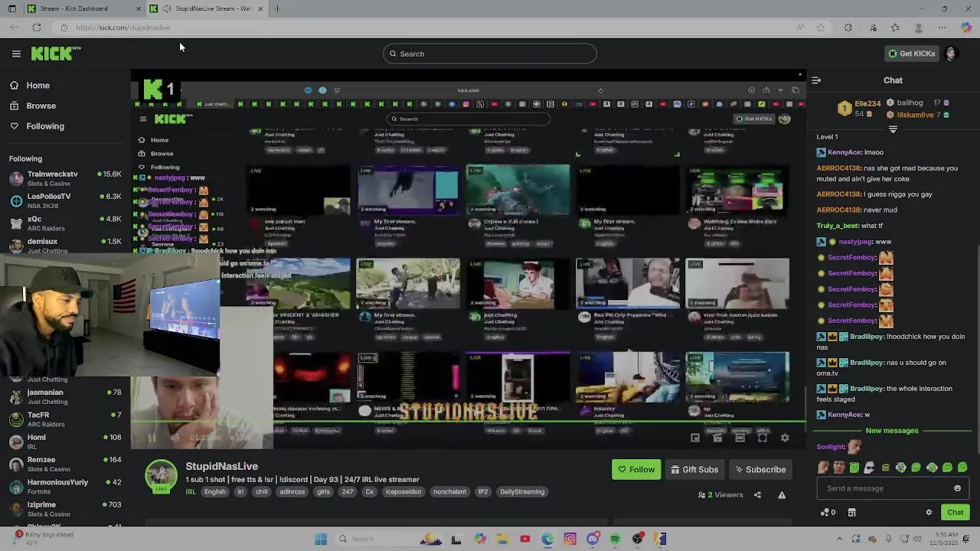
Task: Jump to New messages in chat
Action: click(x=891, y=431)
